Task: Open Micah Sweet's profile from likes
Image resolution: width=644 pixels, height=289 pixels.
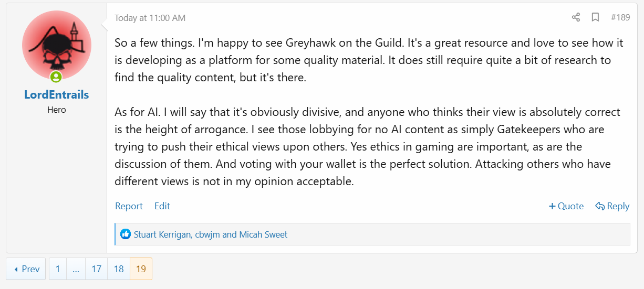Action: pos(263,234)
